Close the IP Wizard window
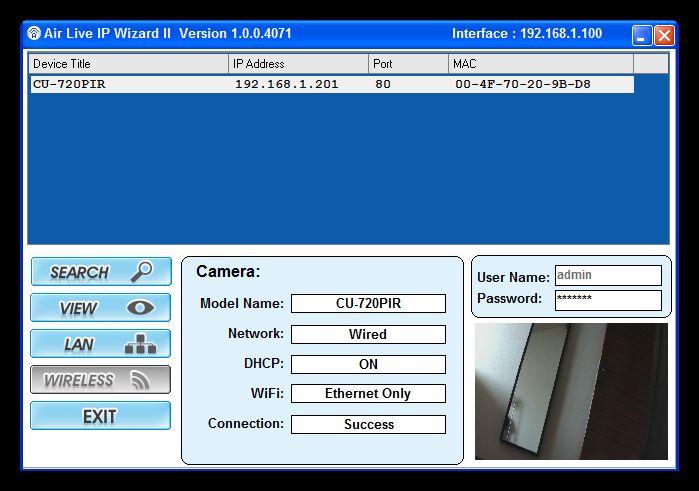 click(664, 35)
